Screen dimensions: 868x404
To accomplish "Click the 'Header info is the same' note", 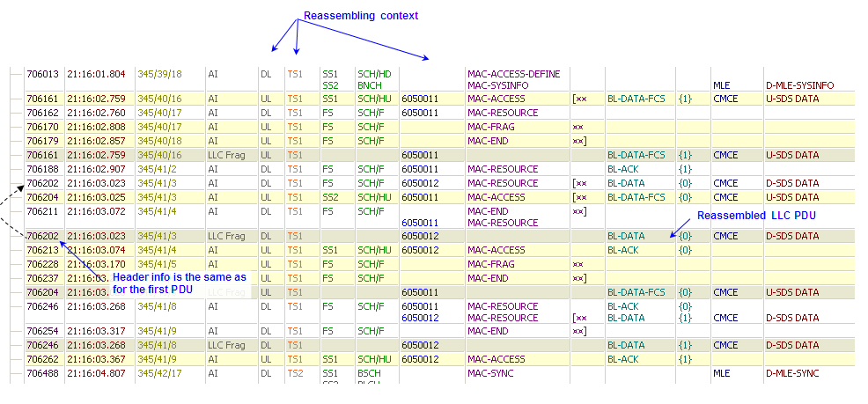I will click(x=179, y=283).
